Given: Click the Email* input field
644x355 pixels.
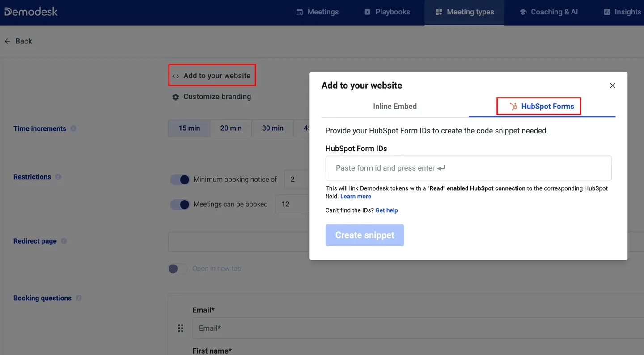Looking at the screenshot, I should (x=418, y=328).
